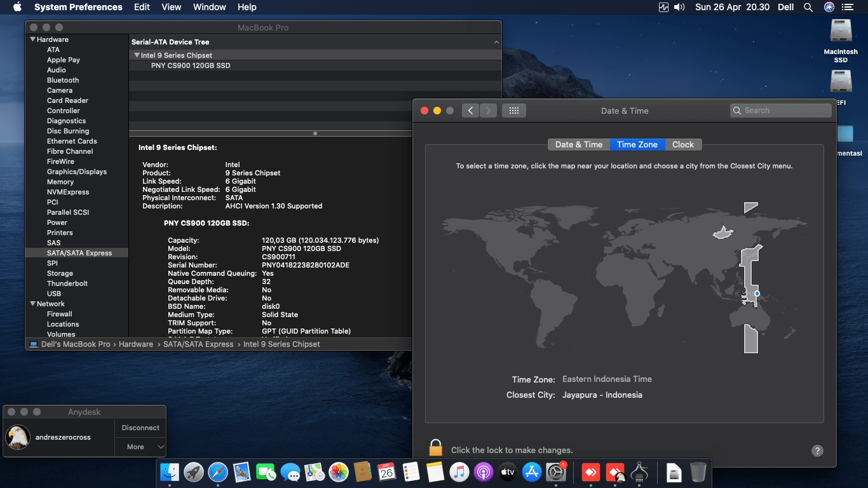Collapse the Hardware section triangle
Image resolution: width=868 pixels, height=488 pixels.
click(x=32, y=39)
